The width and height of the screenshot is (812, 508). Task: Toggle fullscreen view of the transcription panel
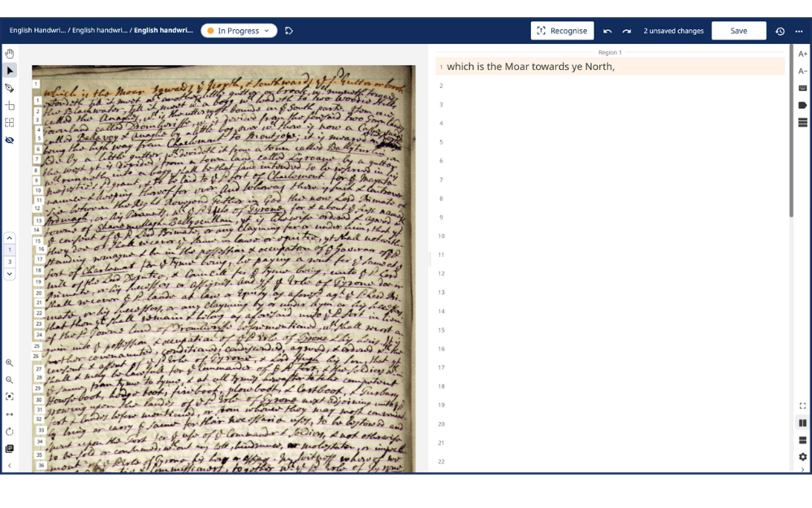pyautogui.click(x=802, y=405)
